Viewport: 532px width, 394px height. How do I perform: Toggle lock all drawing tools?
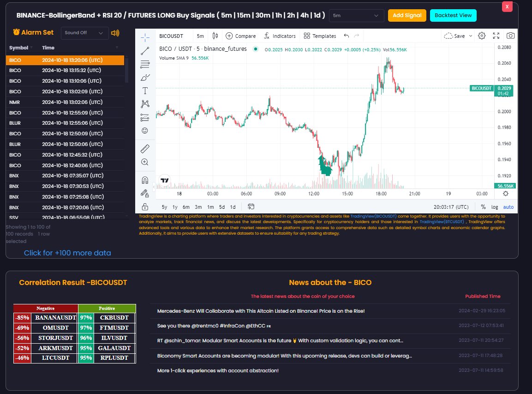pos(145,206)
